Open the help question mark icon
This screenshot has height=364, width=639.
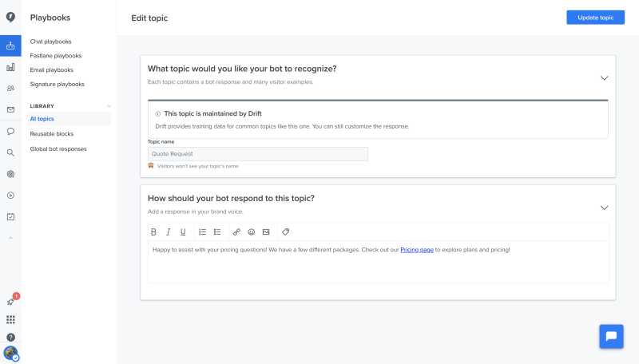pyautogui.click(x=10, y=337)
